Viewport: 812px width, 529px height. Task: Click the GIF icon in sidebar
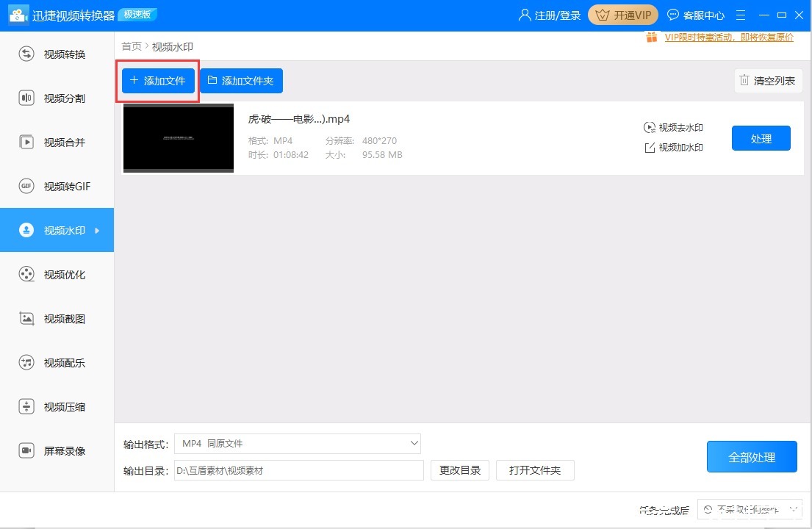tap(26, 186)
